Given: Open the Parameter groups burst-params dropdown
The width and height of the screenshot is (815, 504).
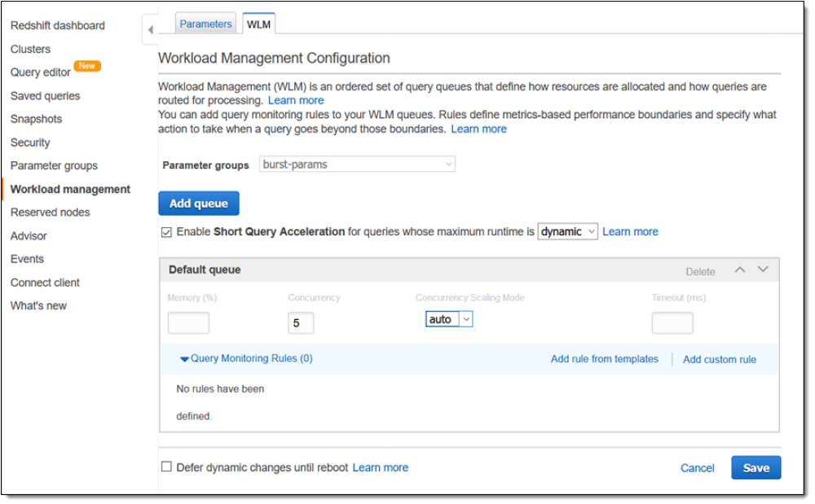Looking at the screenshot, I should (357, 164).
